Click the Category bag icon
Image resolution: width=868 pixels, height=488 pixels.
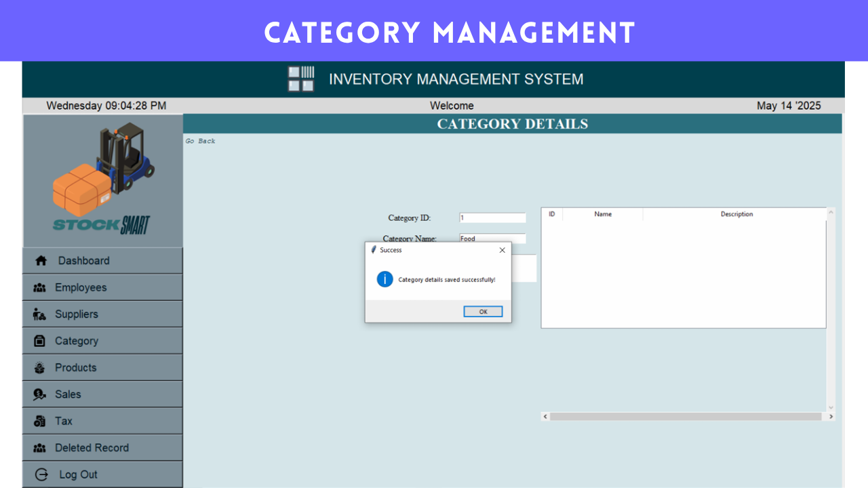pos(39,341)
